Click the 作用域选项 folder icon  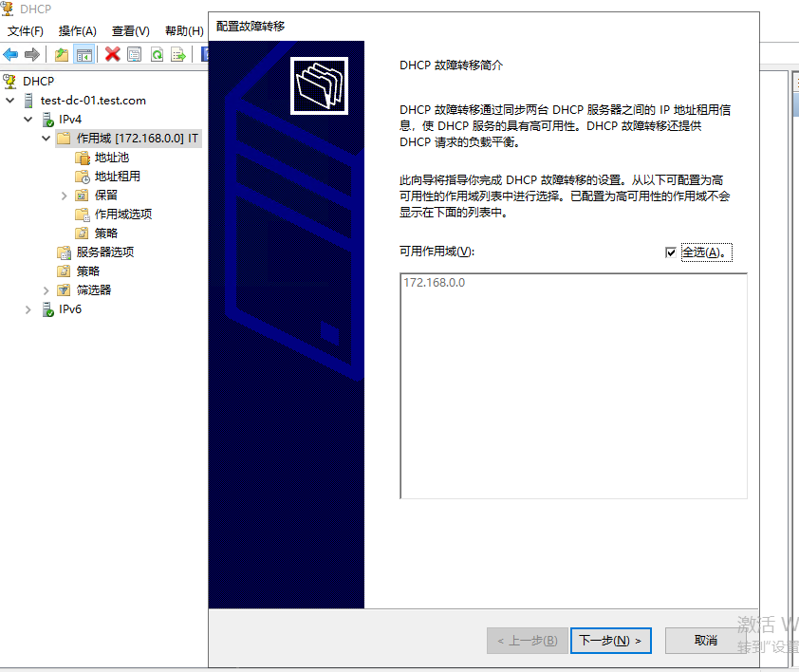click(82, 215)
